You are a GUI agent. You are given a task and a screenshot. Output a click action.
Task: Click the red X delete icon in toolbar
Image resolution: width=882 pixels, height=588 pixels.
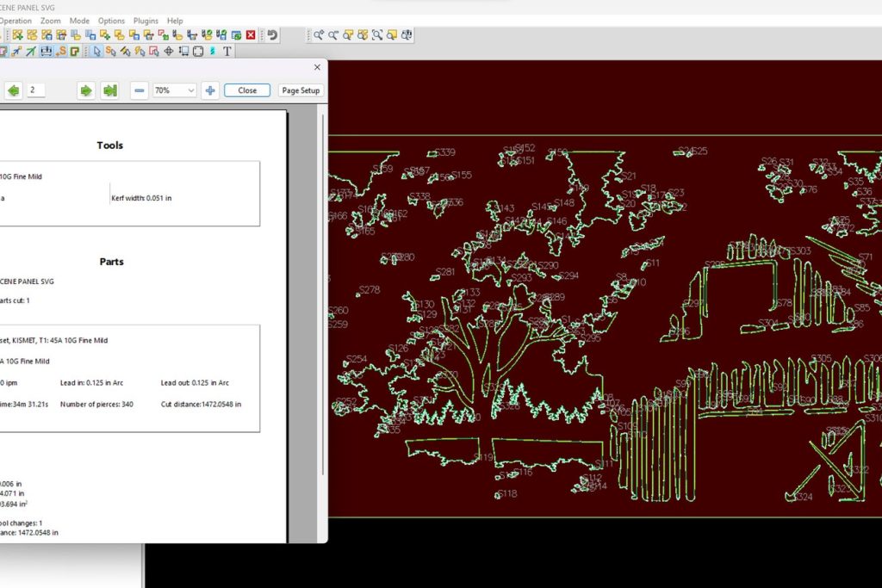click(x=251, y=35)
